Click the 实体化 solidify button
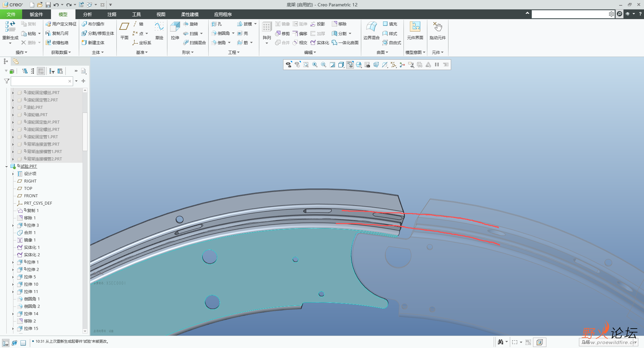Screen dimensions: 644x348 [320, 43]
